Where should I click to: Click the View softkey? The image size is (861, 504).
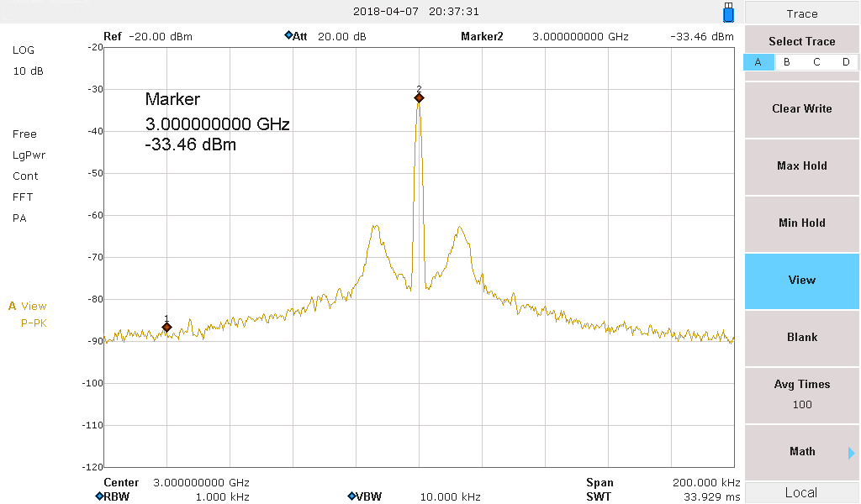point(801,281)
